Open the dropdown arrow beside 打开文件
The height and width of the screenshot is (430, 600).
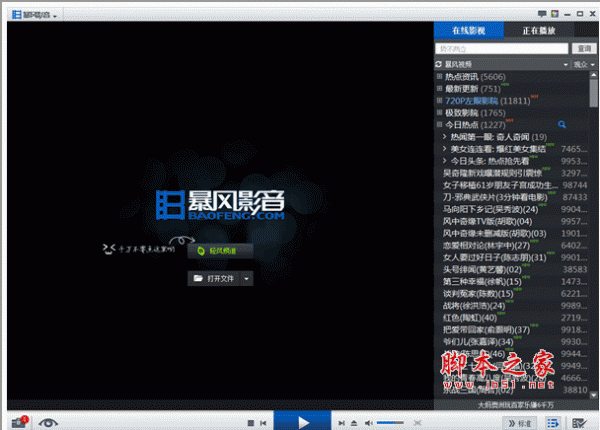click(246, 279)
